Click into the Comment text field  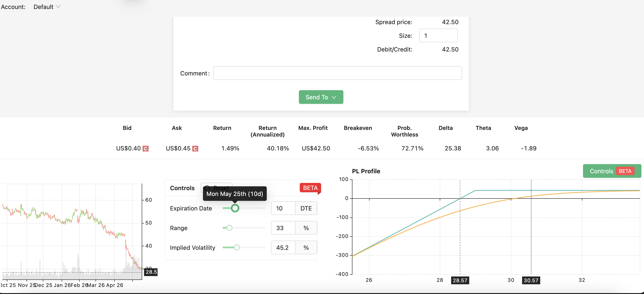point(337,73)
